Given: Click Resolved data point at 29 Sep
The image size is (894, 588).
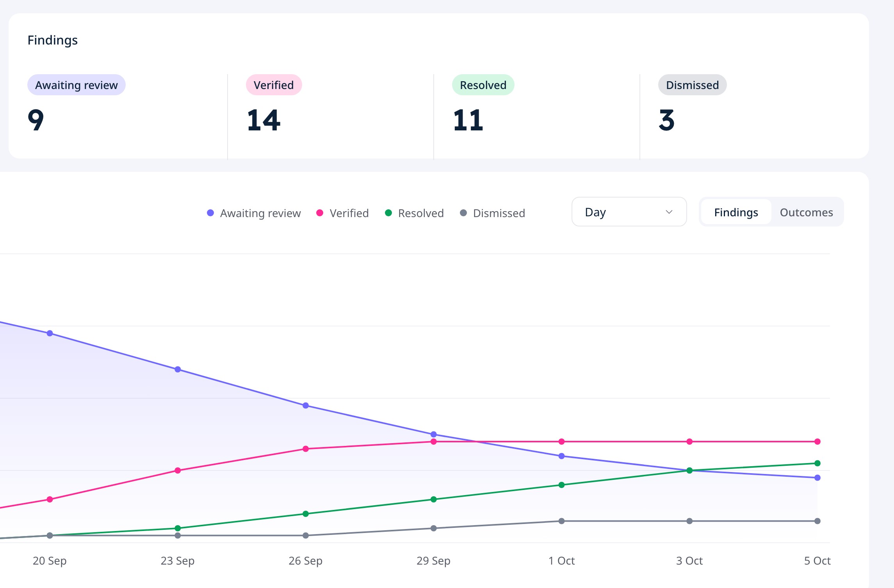Looking at the screenshot, I should (x=434, y=499).
